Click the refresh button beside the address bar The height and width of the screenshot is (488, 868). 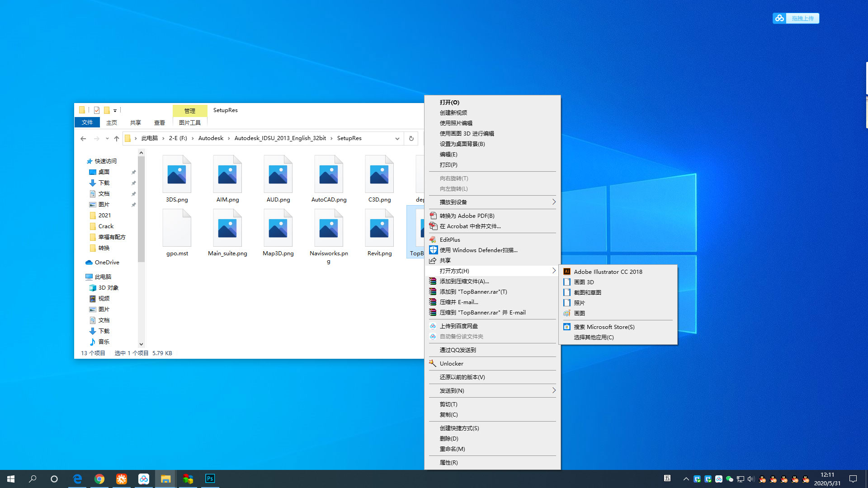(x=411, y=138)
